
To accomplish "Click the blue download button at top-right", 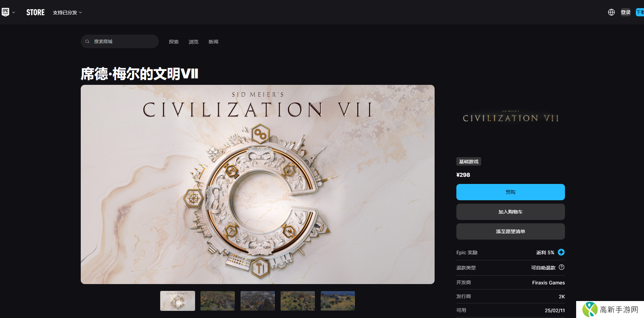I will click(640, 12).
